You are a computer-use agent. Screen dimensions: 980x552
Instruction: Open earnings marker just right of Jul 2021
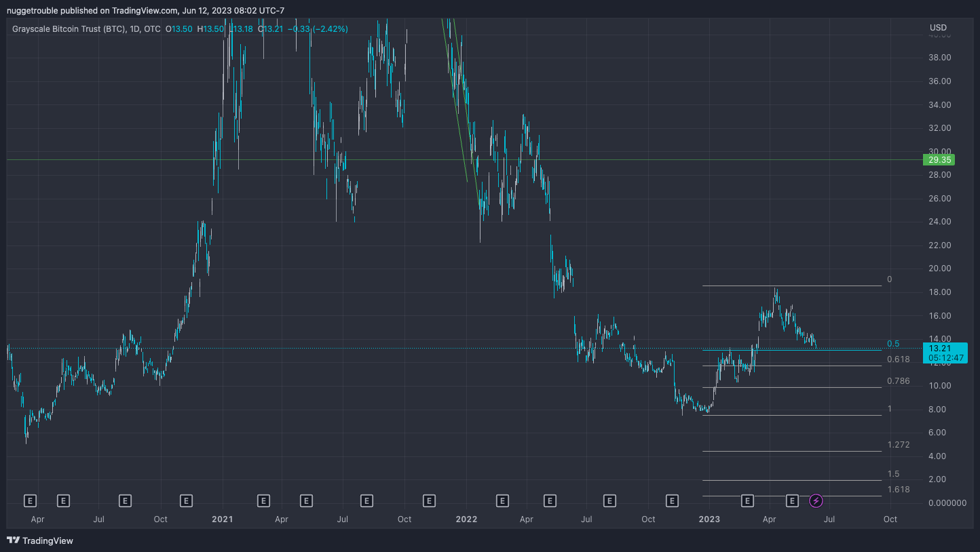coord(366,501)
